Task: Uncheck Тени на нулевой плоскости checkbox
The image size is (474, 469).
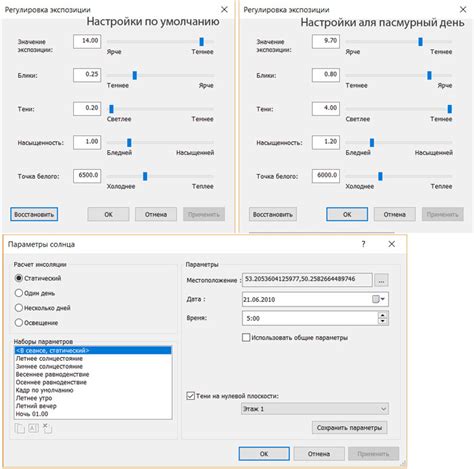Action: click(190, 396)
